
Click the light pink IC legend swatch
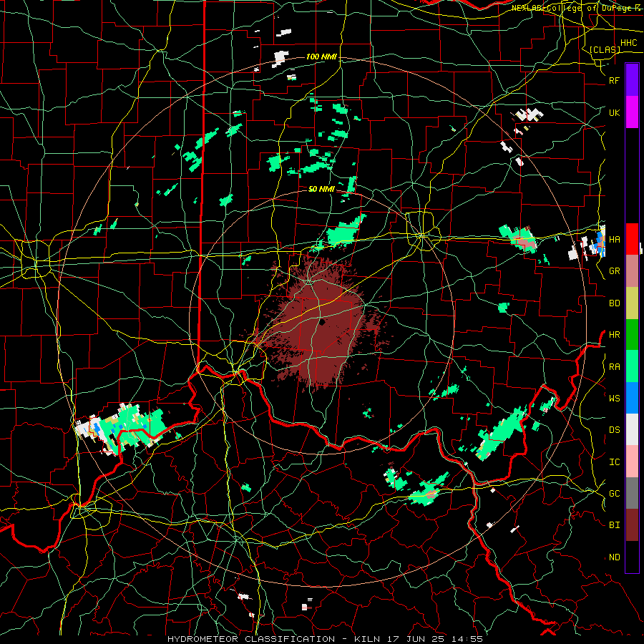(x=632, y=462)
